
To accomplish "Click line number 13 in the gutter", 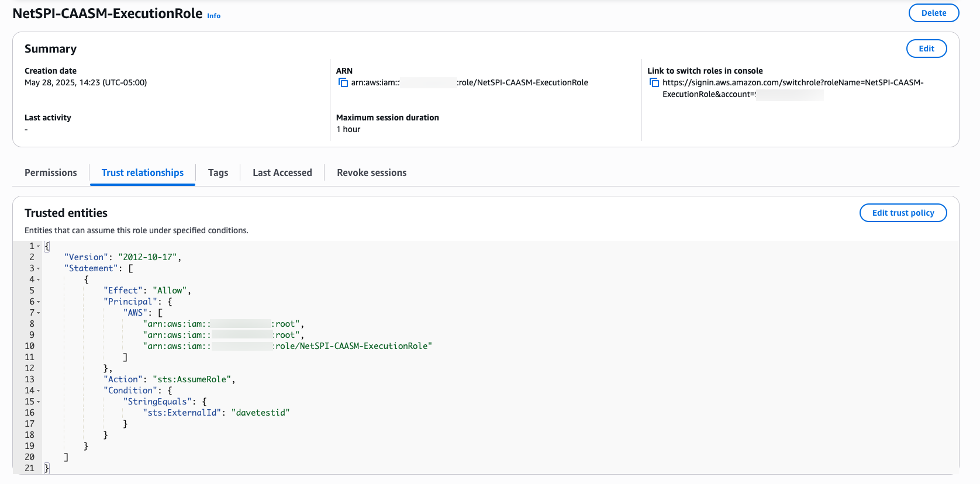I will [30, 379].
